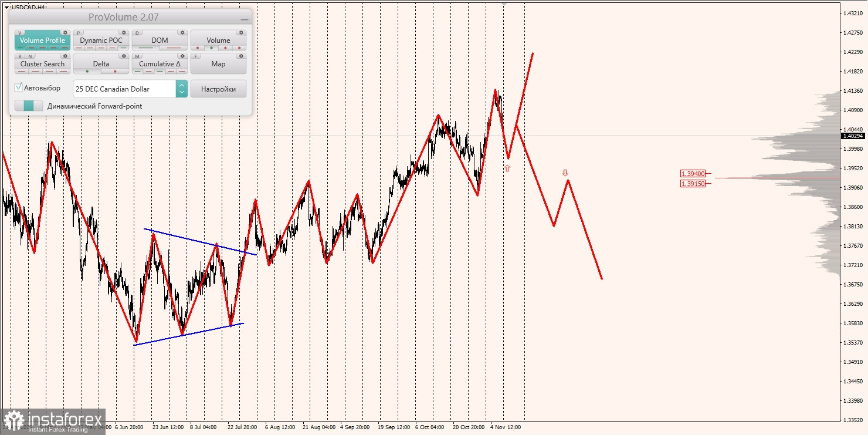Open Cluster Search

42,63
